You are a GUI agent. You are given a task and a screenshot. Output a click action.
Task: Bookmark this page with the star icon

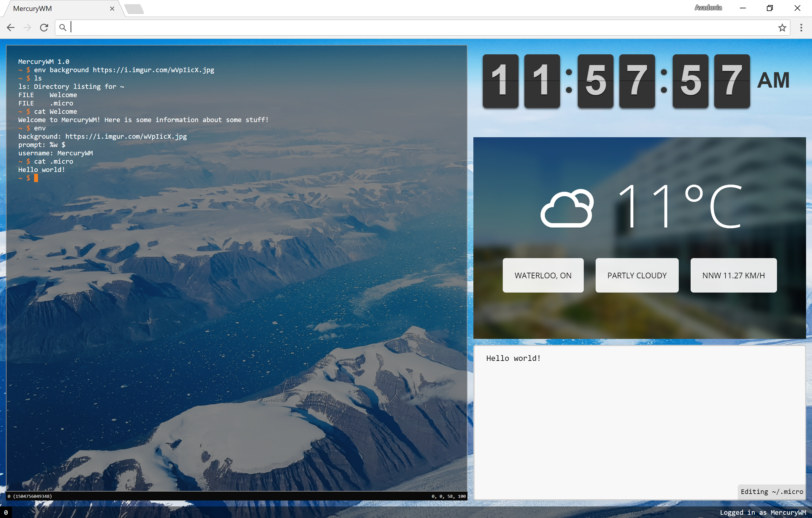(x=782, y=27)
